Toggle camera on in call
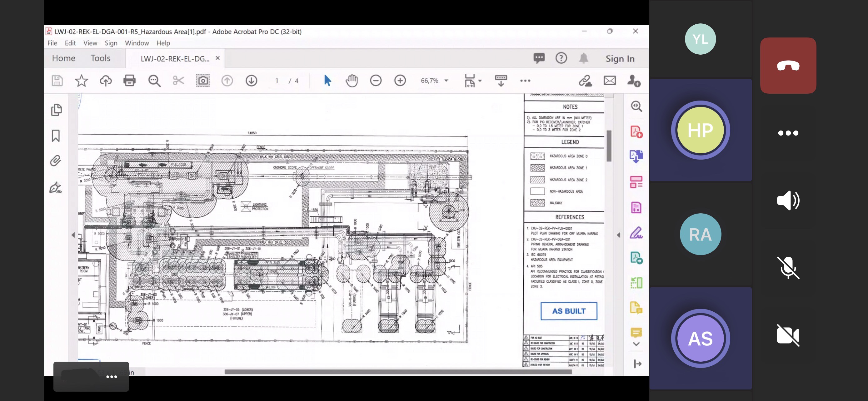The image size is (868, 401). pos(788,335)
